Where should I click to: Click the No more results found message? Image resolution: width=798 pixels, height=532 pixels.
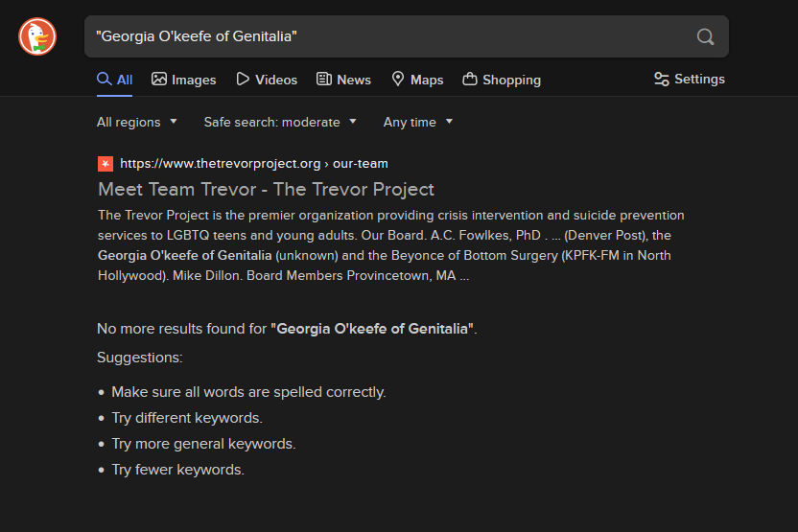[287, 329]
